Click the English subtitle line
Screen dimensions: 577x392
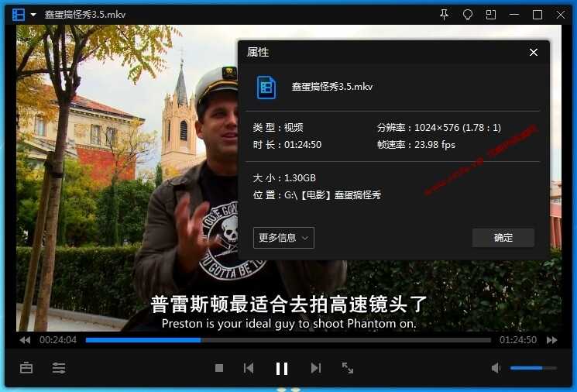coord(289,324)
